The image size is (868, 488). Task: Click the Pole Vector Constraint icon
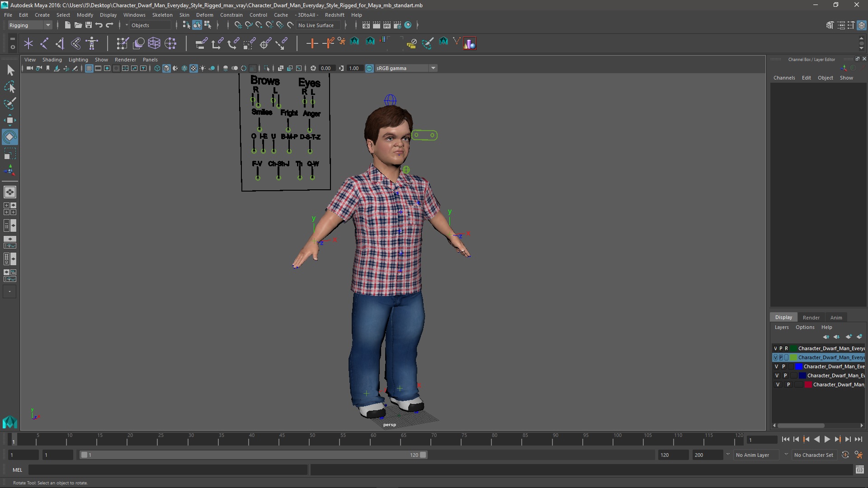[x=282, y=43]
